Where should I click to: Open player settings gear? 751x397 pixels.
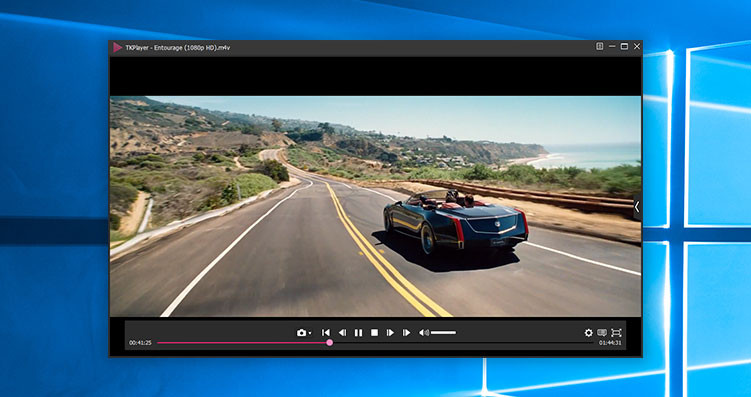[x=589, y=332]
